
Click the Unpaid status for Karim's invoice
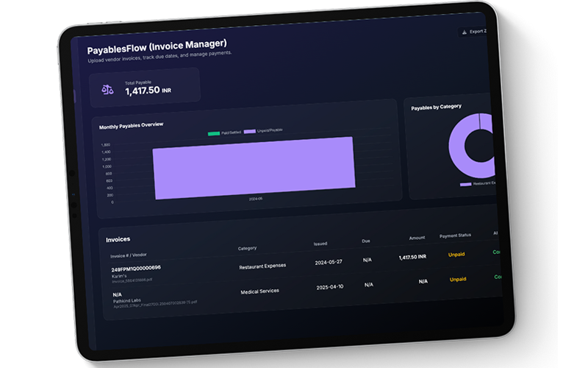[457, 254]
